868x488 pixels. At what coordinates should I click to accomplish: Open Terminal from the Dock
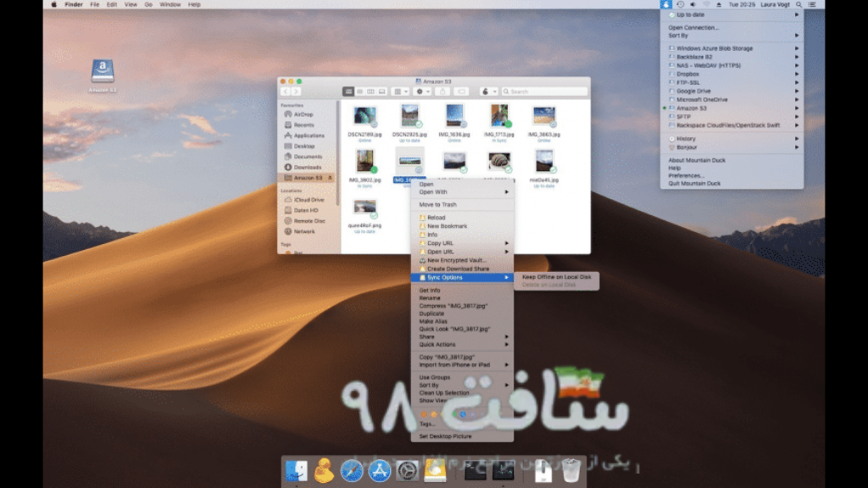click(475, 471)
